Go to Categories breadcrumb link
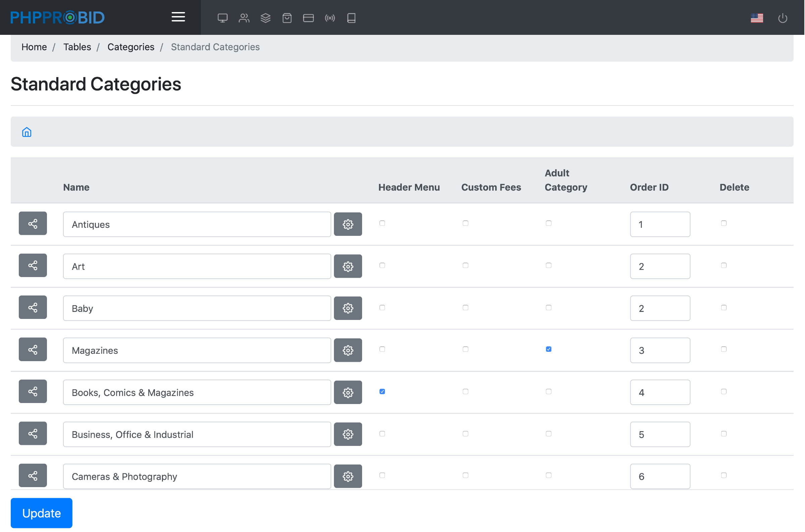Image resolution: width=805 pixels, height=532 pixels. tap(131, 47)
